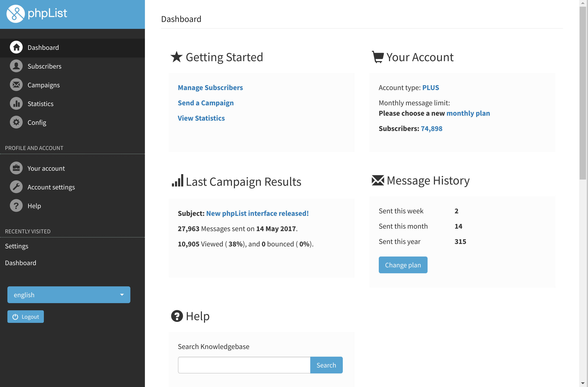This screenshot has height=387, width=588.
Task: Click the Config gear icon
Action: (x=16, y=122)
